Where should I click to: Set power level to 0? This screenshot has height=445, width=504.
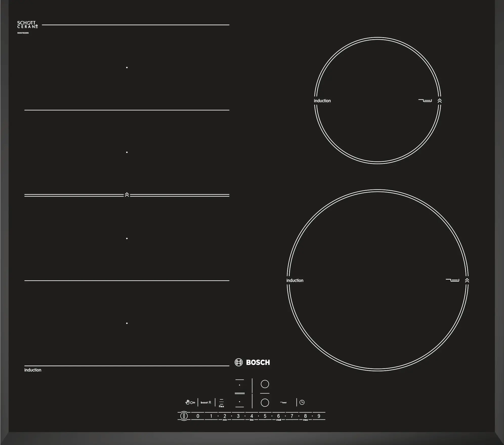coord(198,416)
